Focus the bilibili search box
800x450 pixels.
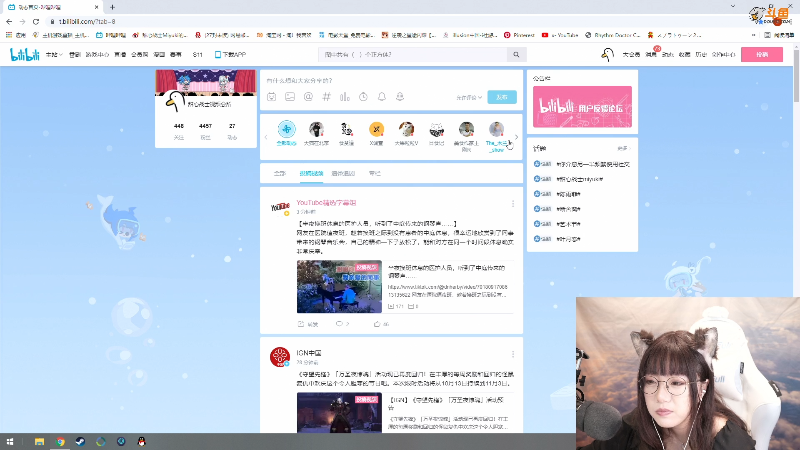pyautogui.click(x=413, y=55)
